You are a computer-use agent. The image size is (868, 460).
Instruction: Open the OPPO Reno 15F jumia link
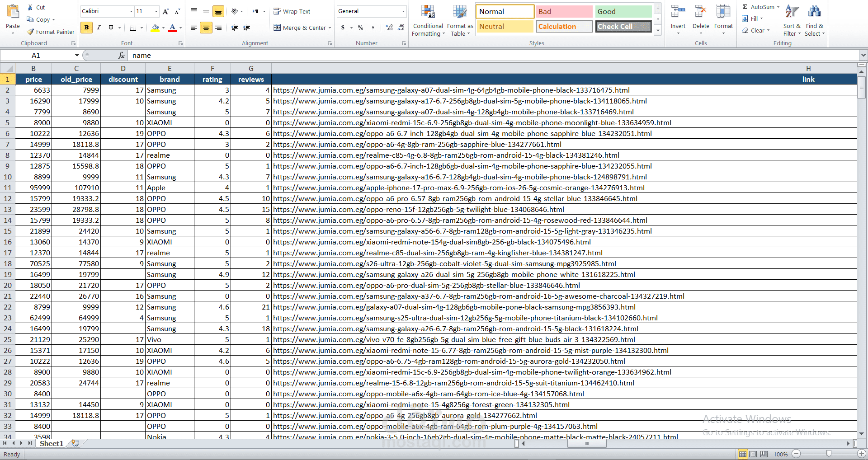(x=419, y=209)
